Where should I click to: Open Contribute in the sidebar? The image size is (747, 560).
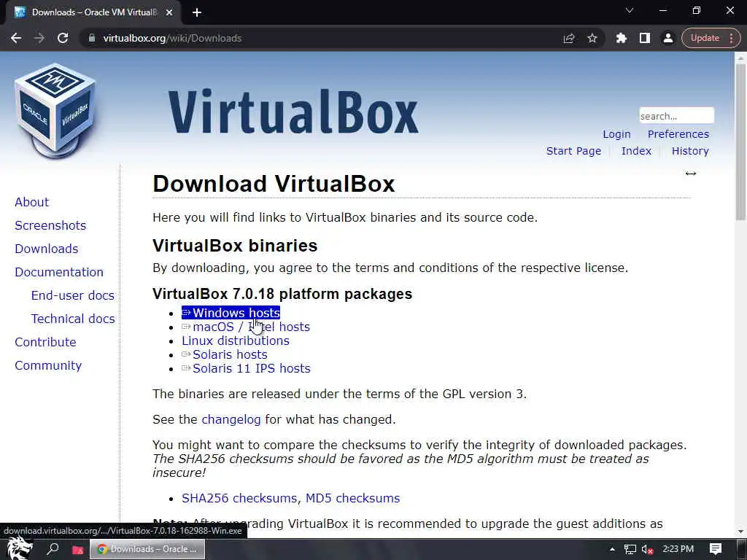pyautogui.click(x=45, y=342)
